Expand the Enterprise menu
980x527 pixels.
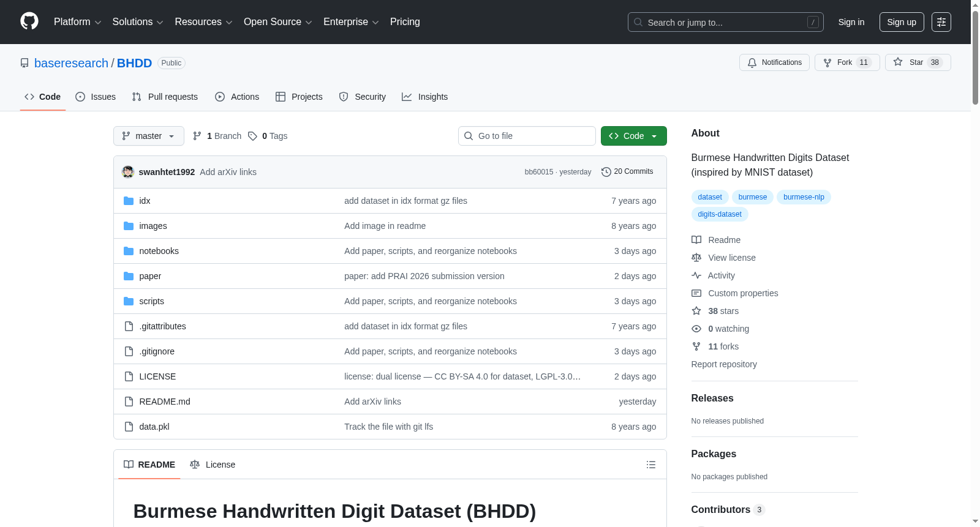coord(351,22)
